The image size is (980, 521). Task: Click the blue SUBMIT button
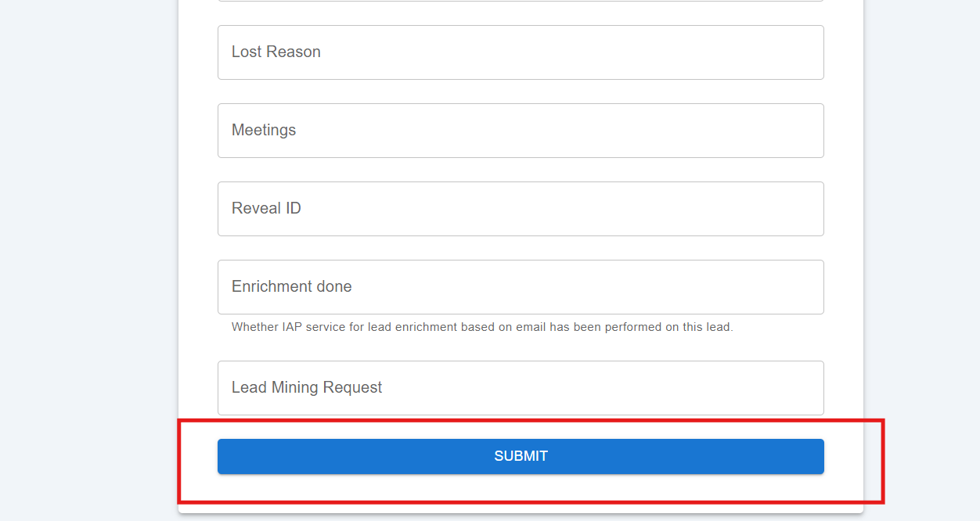click(521, 456)
